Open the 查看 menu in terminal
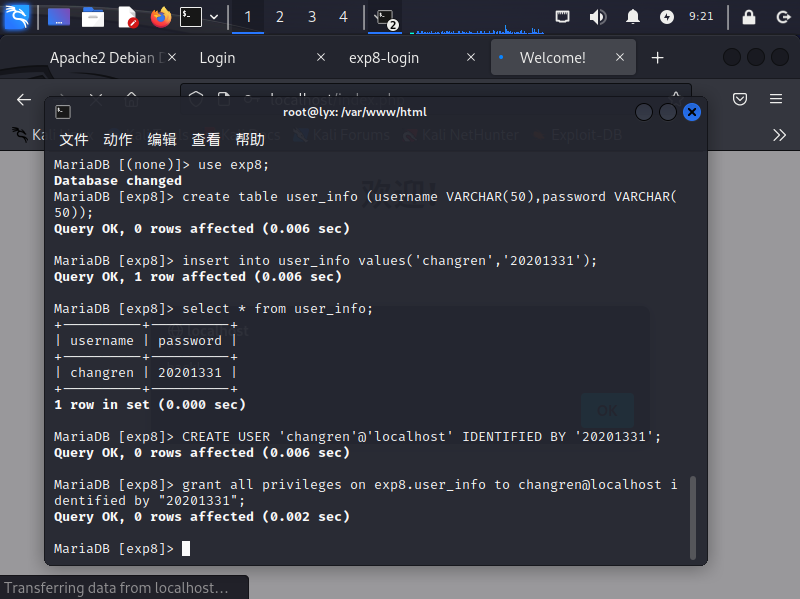The width and height of the screenshot is (800, 599). point(206,139)
